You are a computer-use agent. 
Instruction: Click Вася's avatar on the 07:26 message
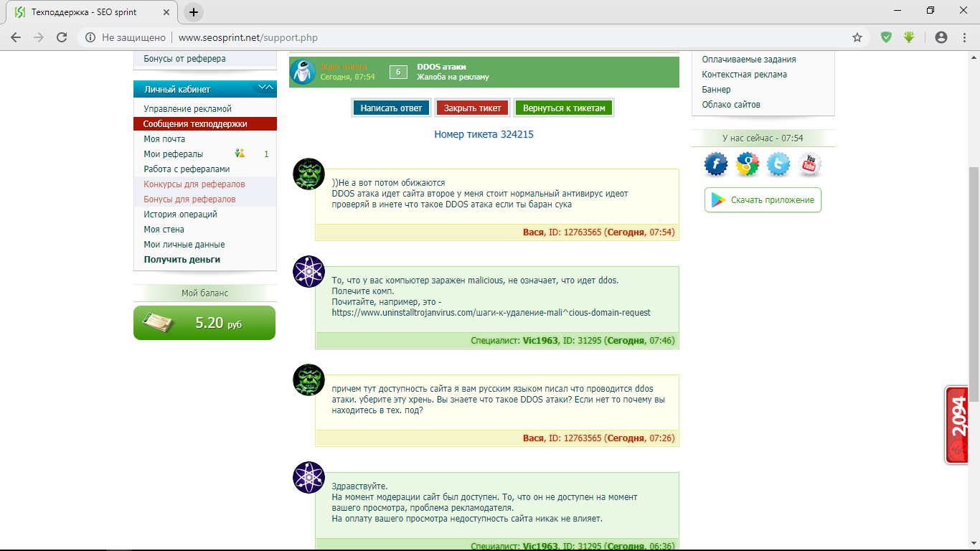coord(309,380)
